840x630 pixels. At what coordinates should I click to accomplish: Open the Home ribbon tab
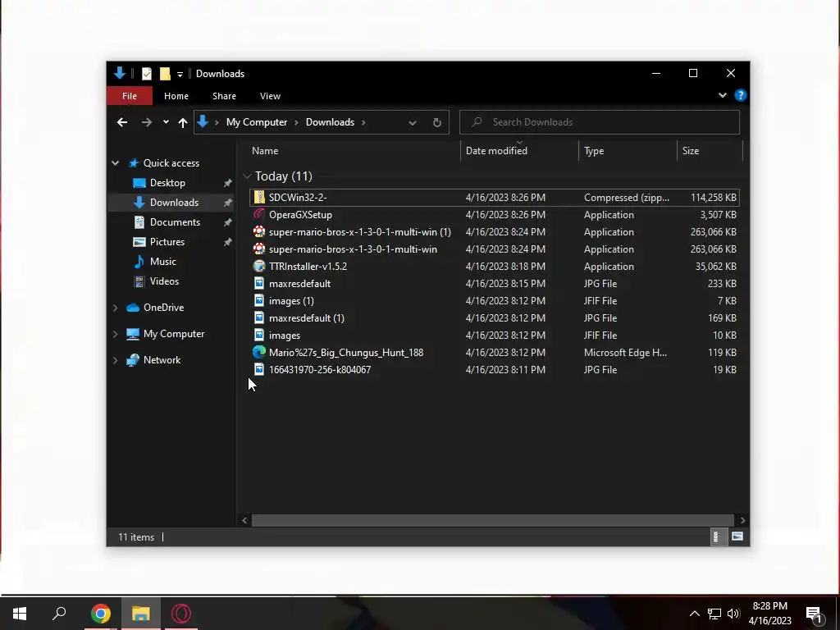point(176,96)
